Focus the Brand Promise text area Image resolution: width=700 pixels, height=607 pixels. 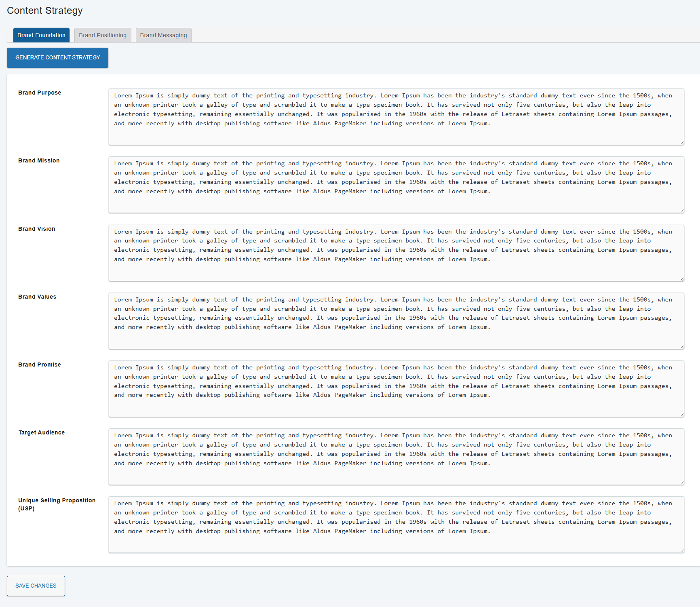coord(396,389)
